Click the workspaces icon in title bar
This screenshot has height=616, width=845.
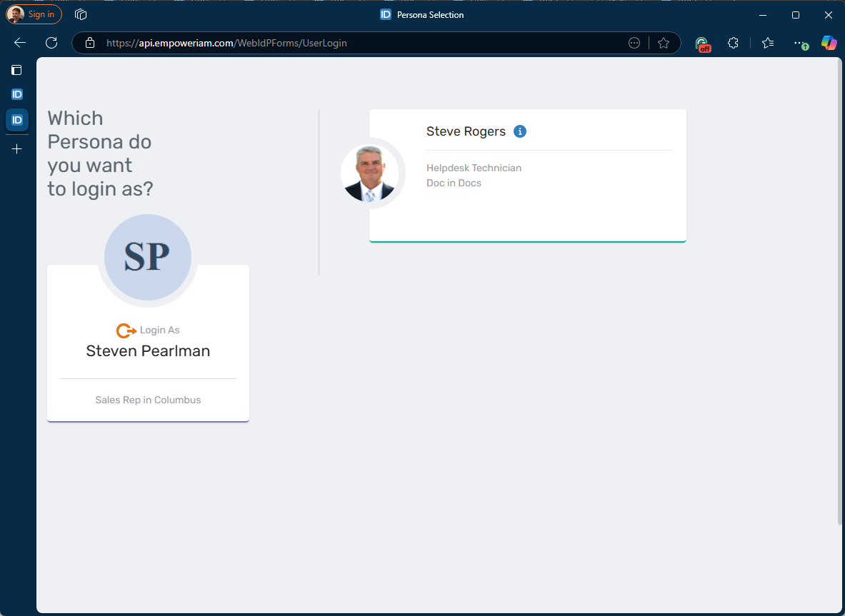coord(81,14)
